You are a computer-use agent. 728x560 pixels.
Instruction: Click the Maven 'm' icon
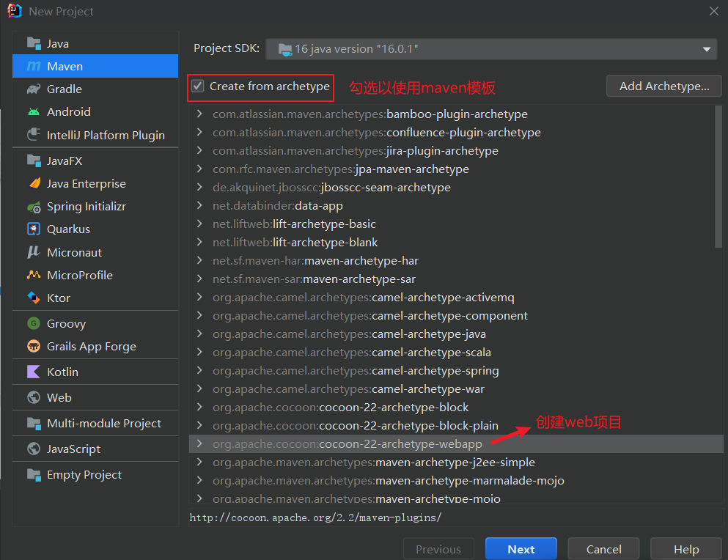pyautogui.click(x=34, y=67)
